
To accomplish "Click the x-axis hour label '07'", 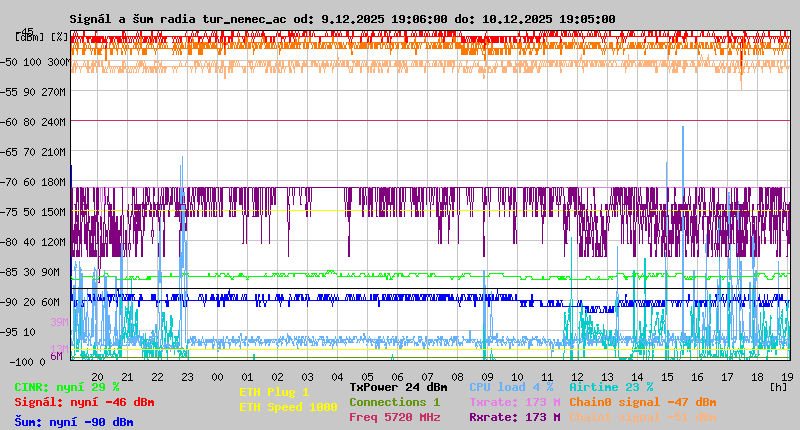I will pyautogui.click(x=428, y=377).
